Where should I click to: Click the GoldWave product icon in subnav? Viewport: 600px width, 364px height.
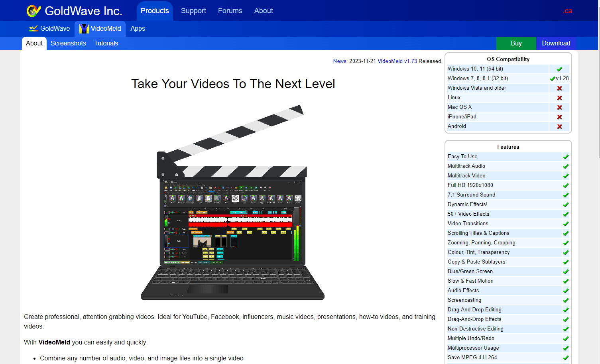tap(33, 29)
